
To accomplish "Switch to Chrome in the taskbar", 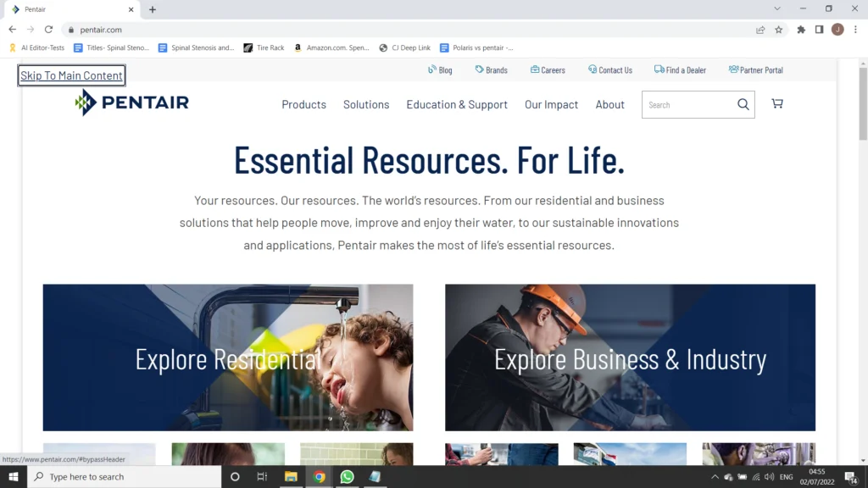I will (319, 476).
